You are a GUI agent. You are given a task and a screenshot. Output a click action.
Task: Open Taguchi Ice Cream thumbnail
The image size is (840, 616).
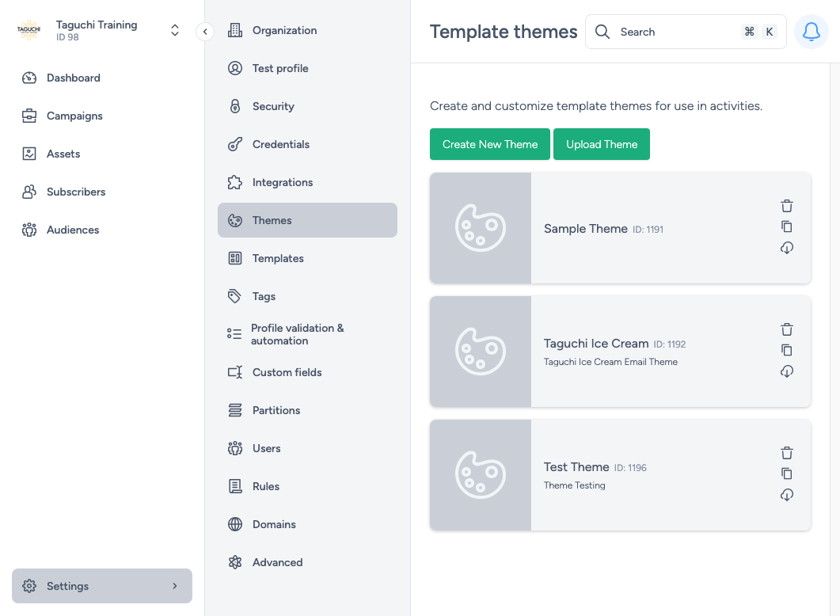coord(481,352)
